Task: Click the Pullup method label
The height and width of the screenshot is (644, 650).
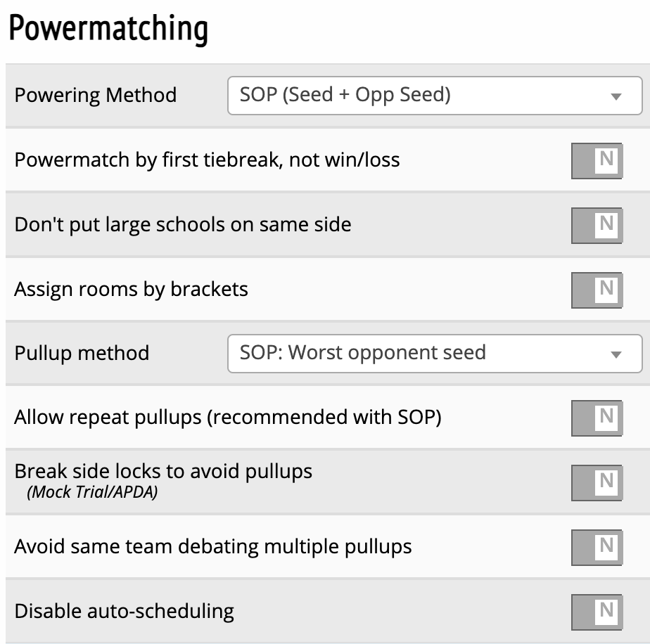Action: tap(82, 353)
